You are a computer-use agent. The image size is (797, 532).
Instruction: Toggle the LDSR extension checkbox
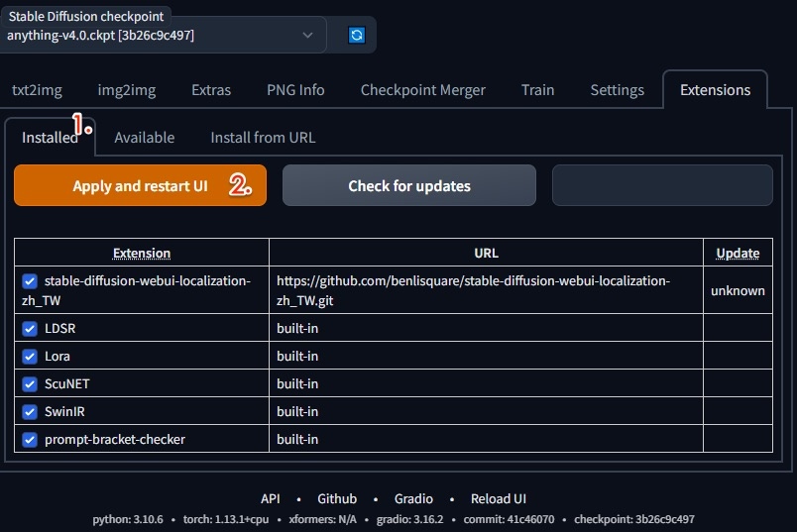click(x=30, y=328)
